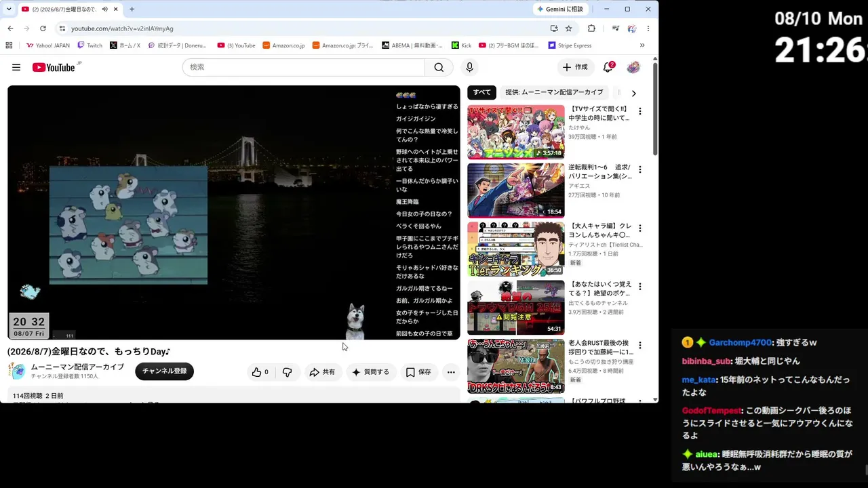Bookmark this page with the star icon

(568, 28)
